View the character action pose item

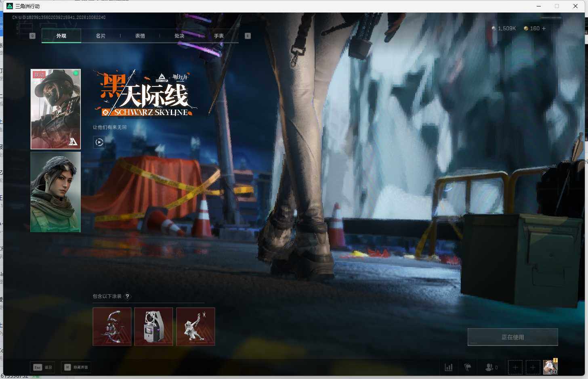tap(195, 327)
